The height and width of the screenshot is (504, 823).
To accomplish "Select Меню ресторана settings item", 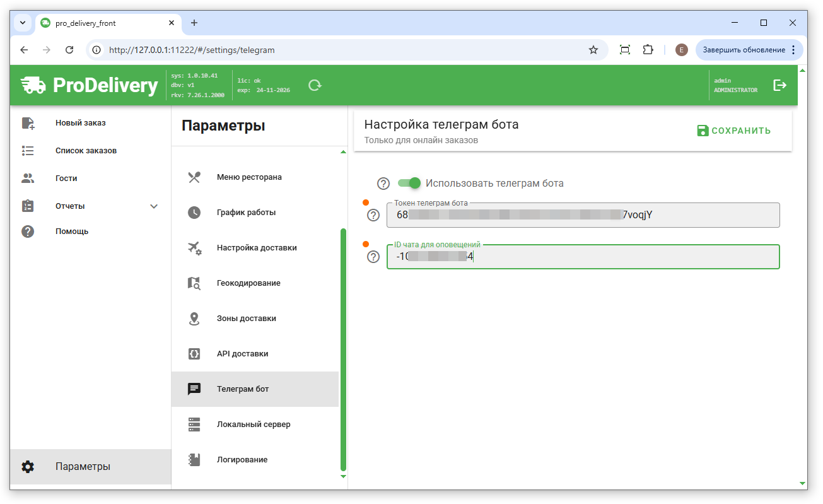I will coord(249,177).
